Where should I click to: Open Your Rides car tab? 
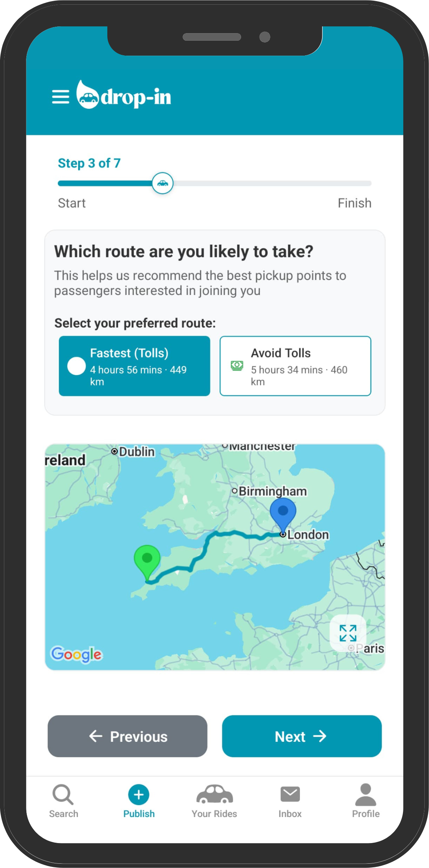click(214, 801)
